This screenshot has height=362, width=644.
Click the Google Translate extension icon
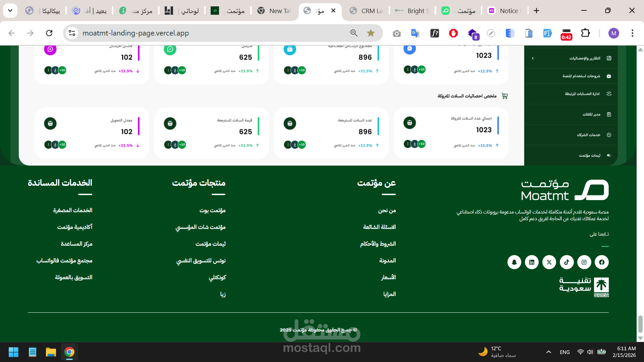tap(415, 33)
